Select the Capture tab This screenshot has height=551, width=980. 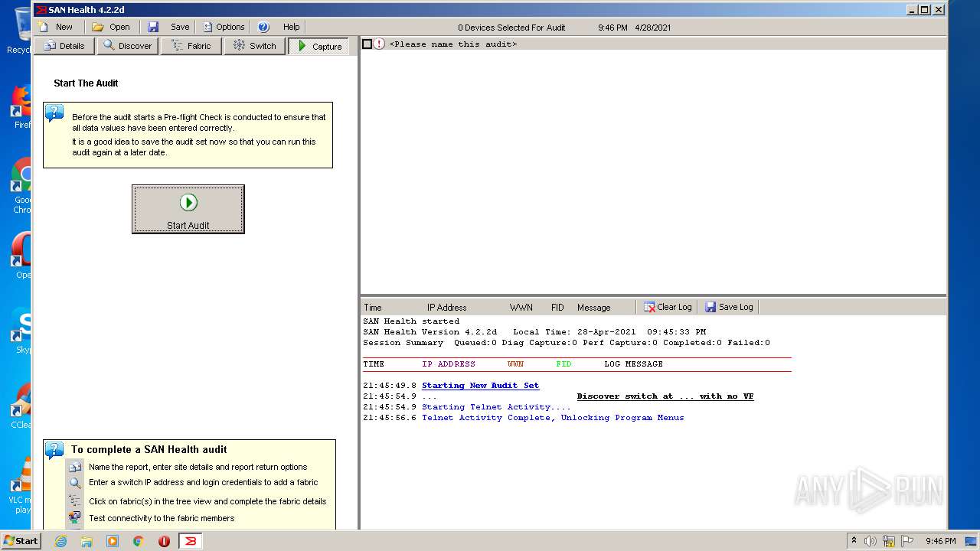pos(319,46)
